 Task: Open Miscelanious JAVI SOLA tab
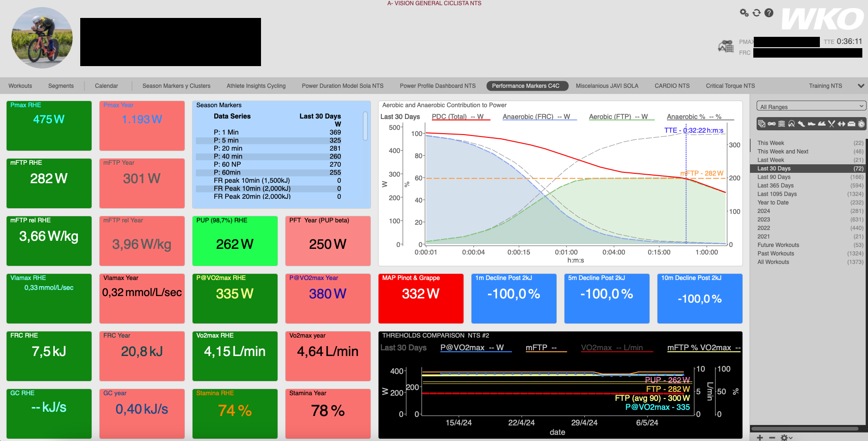click(x=607, y=86)
